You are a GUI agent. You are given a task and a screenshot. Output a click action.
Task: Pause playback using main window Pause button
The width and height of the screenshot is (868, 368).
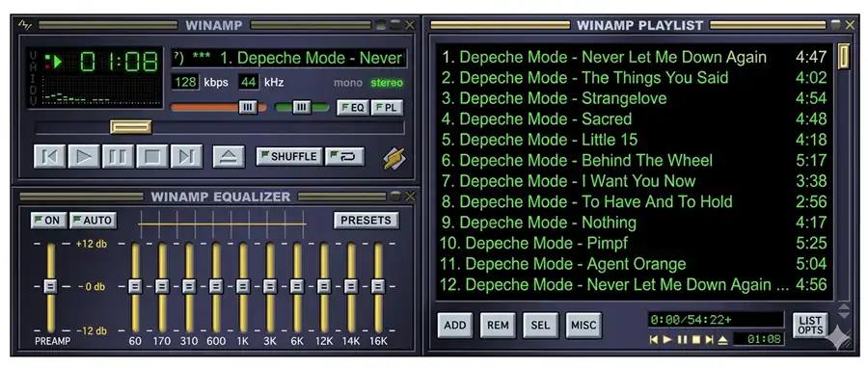118,156
